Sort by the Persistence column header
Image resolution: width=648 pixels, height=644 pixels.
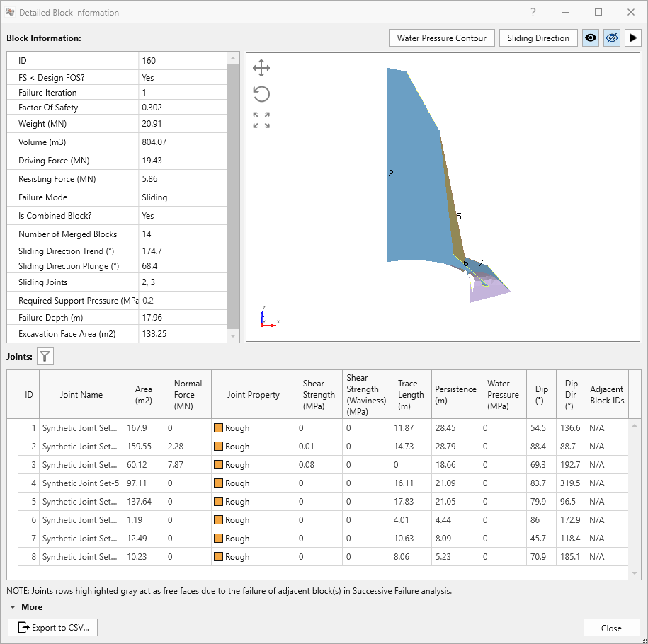[455, 394]
